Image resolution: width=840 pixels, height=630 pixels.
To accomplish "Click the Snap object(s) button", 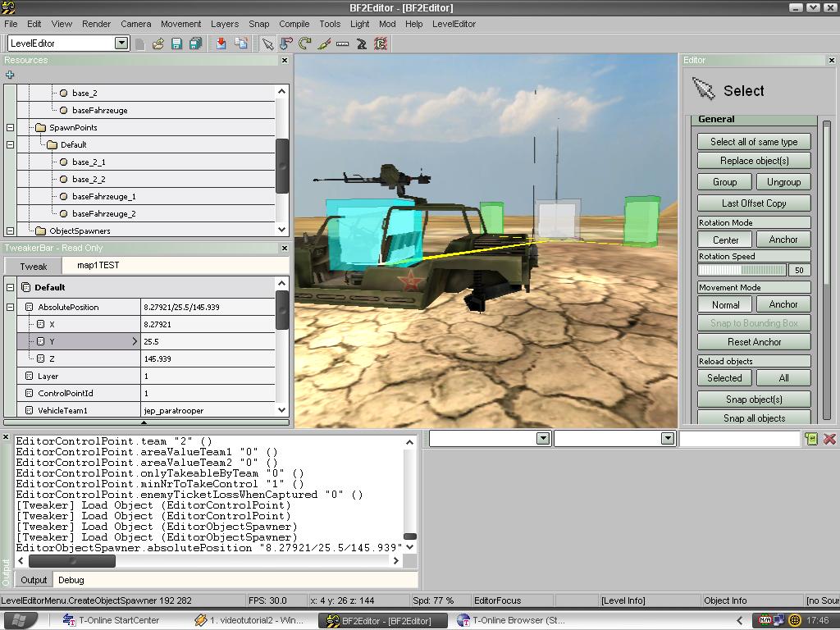I will pos(754,399).
